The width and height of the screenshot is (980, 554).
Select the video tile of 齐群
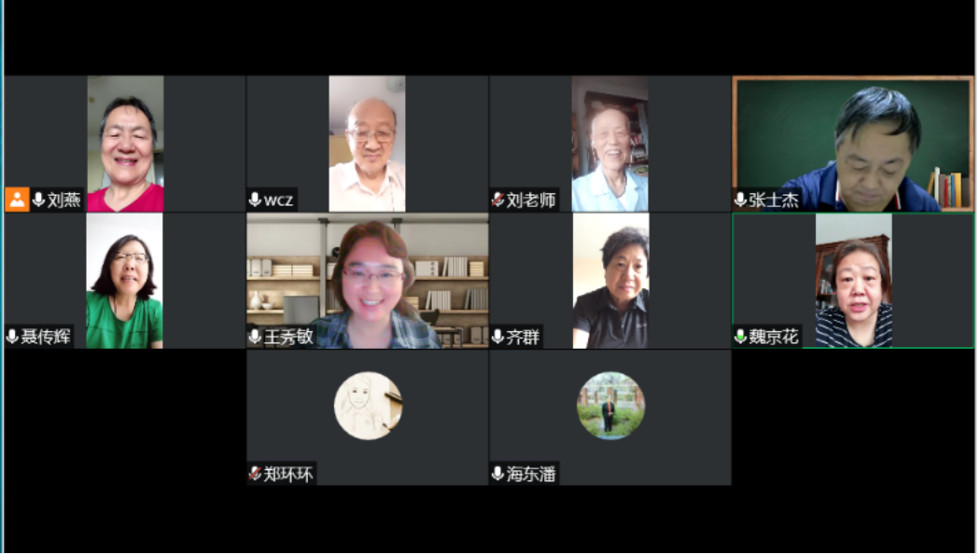click(610, 281)
